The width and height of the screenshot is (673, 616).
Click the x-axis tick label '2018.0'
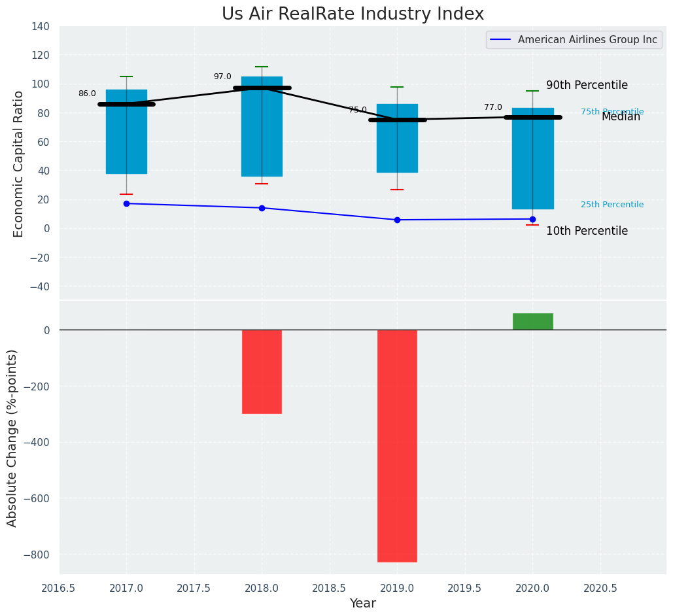(262, 588)
